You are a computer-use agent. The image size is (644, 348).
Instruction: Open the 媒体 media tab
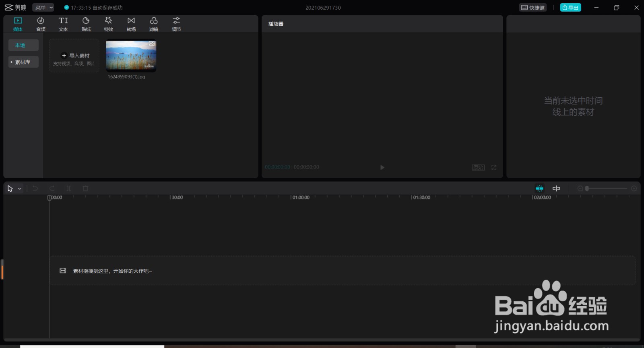pos(18,24)
